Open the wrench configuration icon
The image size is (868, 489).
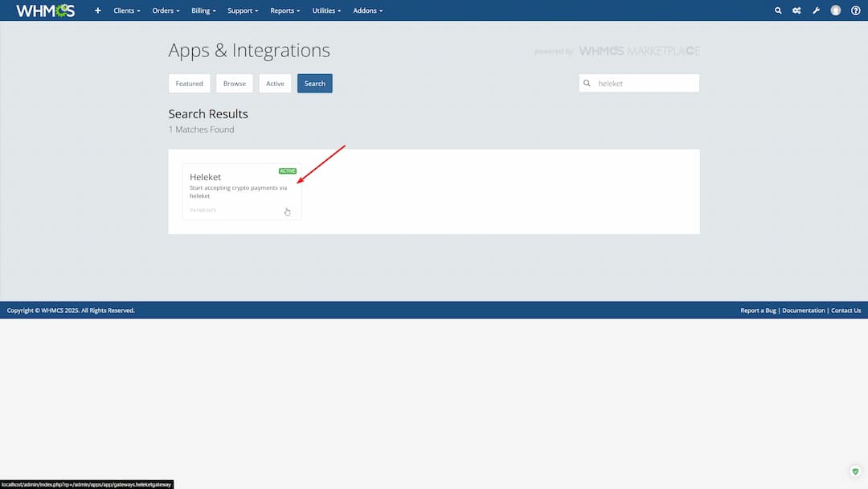(x=816, y=10)
